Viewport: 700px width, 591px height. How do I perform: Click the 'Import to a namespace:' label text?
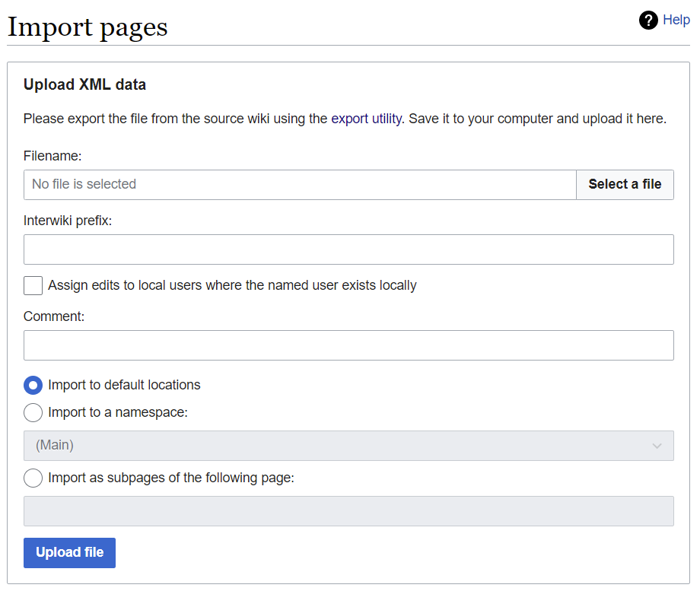tap(118, 412)
